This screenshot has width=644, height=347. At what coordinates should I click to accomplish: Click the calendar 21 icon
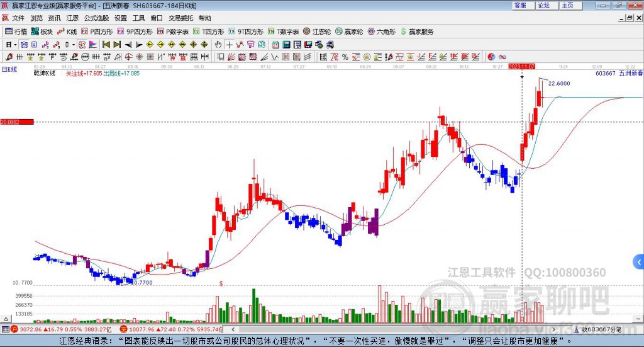275,45
